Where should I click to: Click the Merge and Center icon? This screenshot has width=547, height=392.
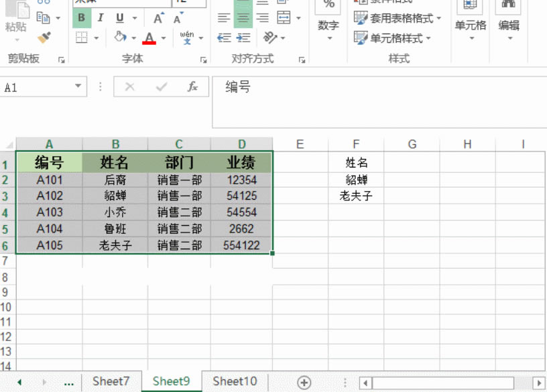(x=284, y=18)
